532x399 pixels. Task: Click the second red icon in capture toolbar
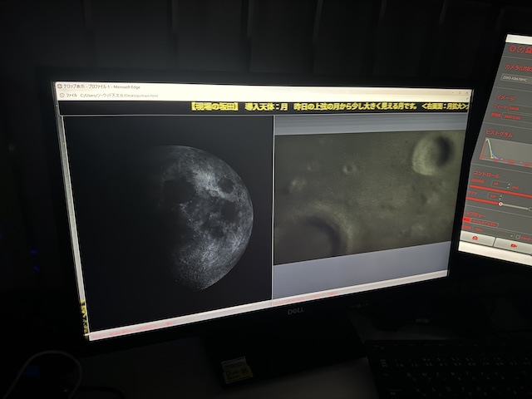(520, 50)
